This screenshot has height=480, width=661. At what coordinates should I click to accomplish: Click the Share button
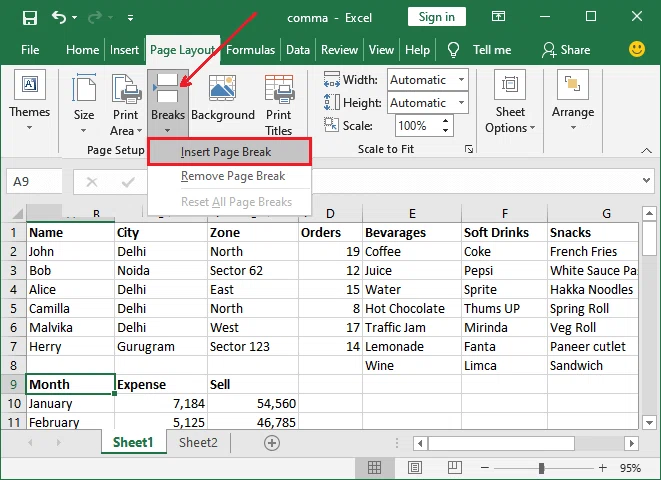pos(566,50)
